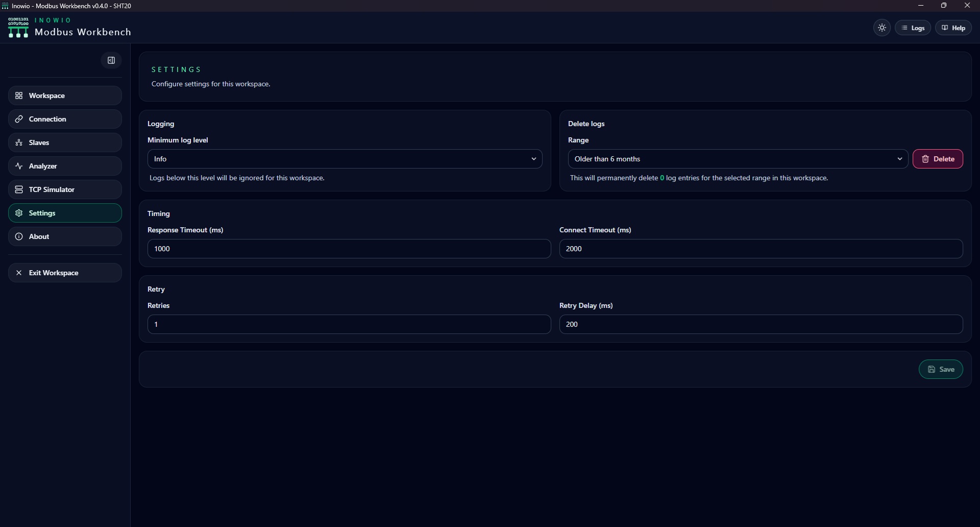Screen dimensions: 980x527
Task: Open the About page
Action: (x=65, y=236)
